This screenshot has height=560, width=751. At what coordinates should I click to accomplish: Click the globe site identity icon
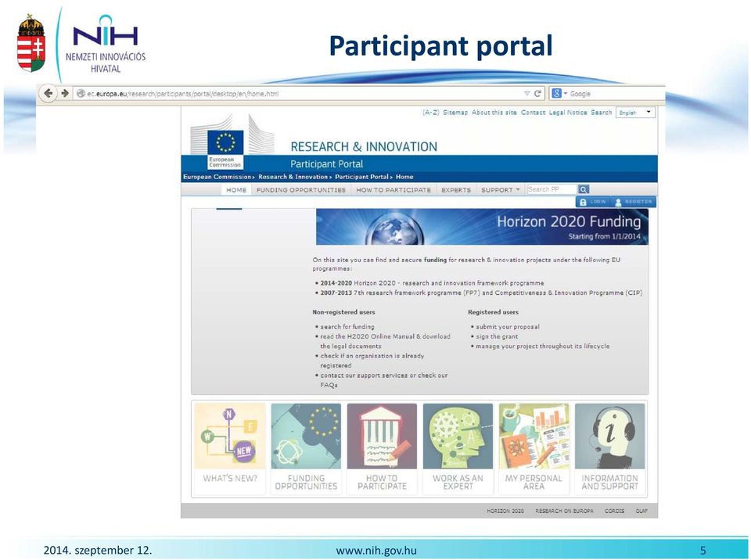coord(81,93)
